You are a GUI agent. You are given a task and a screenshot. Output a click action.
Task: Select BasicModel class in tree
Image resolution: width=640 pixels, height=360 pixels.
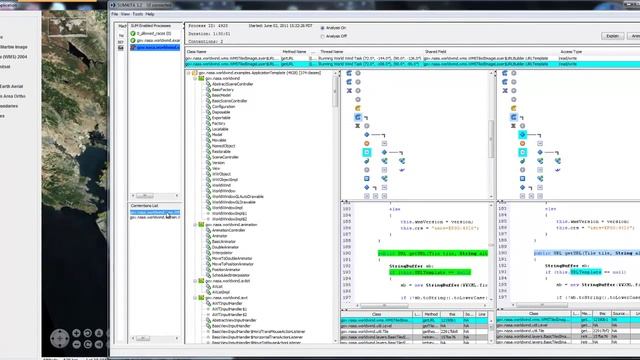221,95
